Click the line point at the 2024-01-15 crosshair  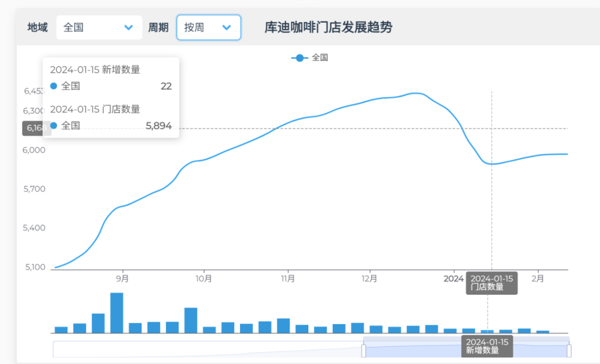click(492, 164)
